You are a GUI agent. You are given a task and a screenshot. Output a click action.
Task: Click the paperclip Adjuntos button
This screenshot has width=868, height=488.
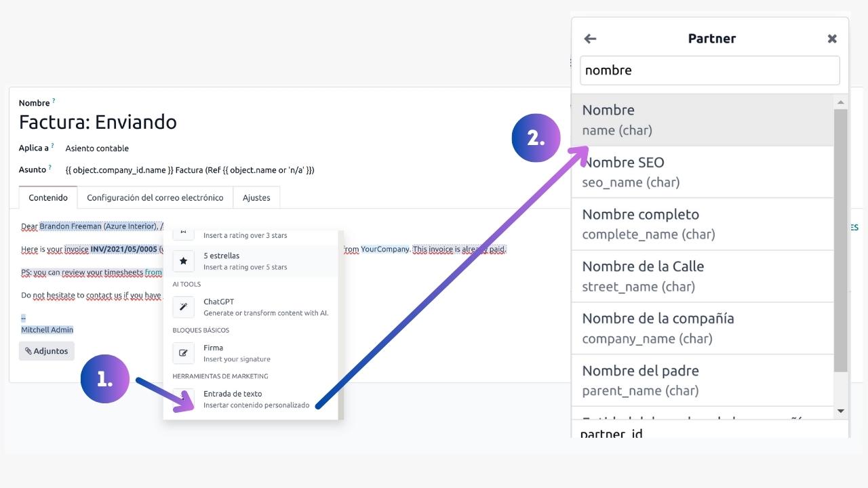47,351
